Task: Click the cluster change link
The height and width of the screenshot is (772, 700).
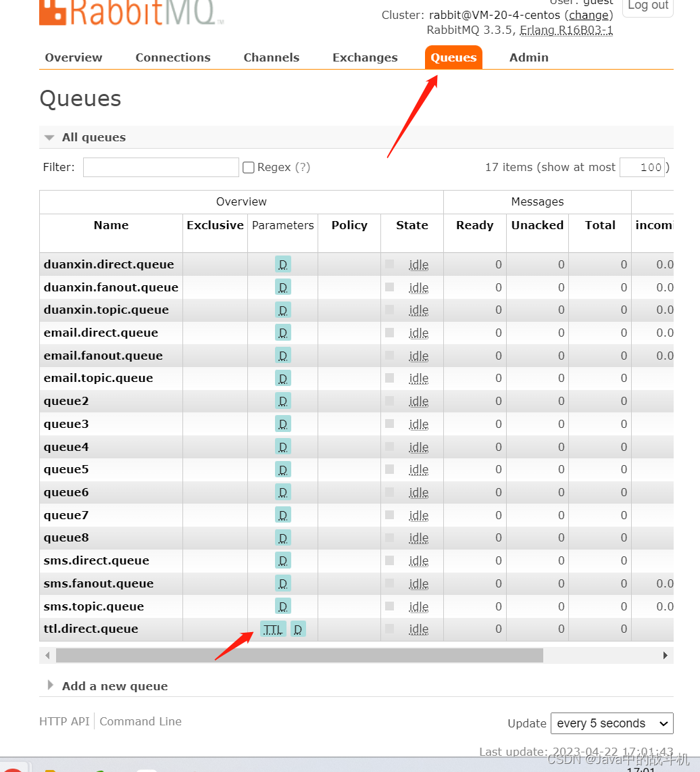Action: (589, 16)
